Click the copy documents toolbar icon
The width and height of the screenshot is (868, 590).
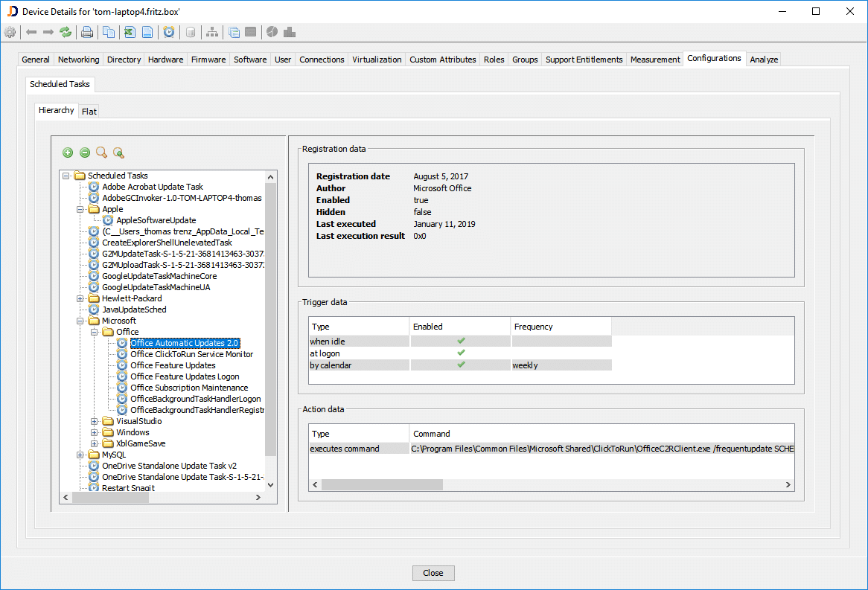point(109,32)
